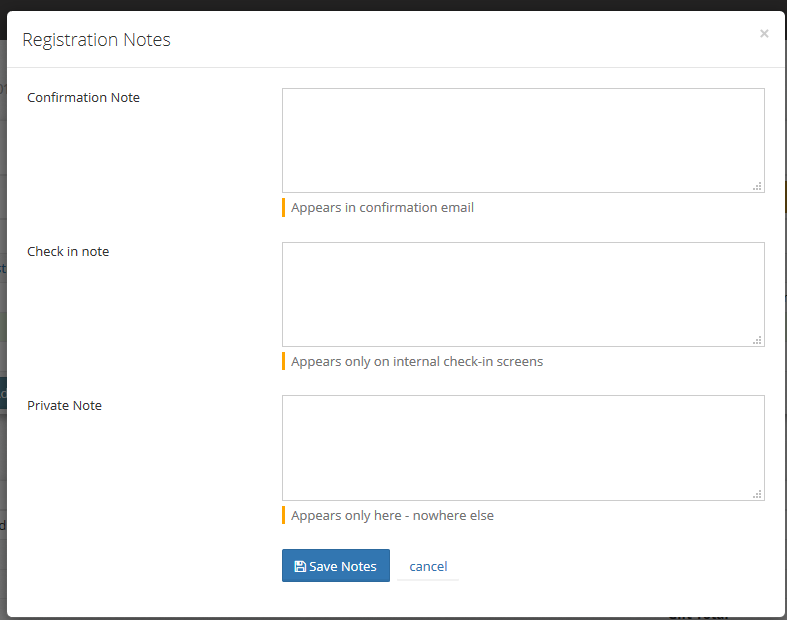This screenshot has width=787, height=620.
Task: Select 'Appears only here - nowhere else' text
Action: pos(392,516)
